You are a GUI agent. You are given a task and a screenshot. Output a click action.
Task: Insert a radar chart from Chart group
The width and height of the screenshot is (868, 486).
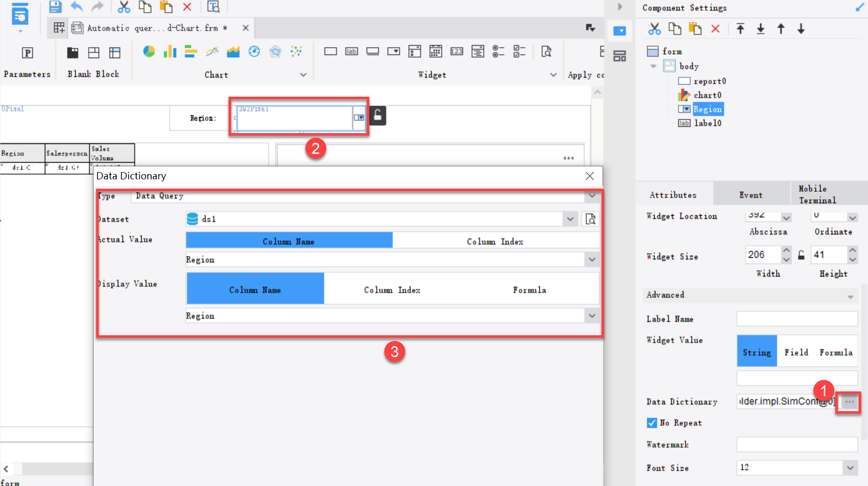[x=275, y=51]
